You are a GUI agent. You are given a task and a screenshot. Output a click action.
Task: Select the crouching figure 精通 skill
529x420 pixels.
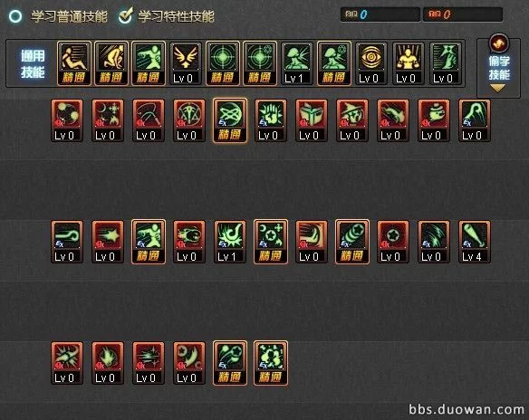click(111, 63)
